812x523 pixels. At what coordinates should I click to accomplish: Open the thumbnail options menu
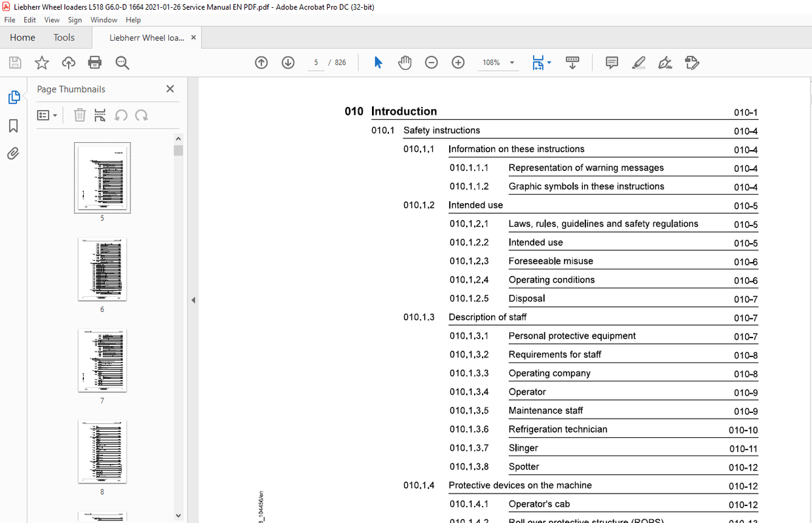[46, 115]
